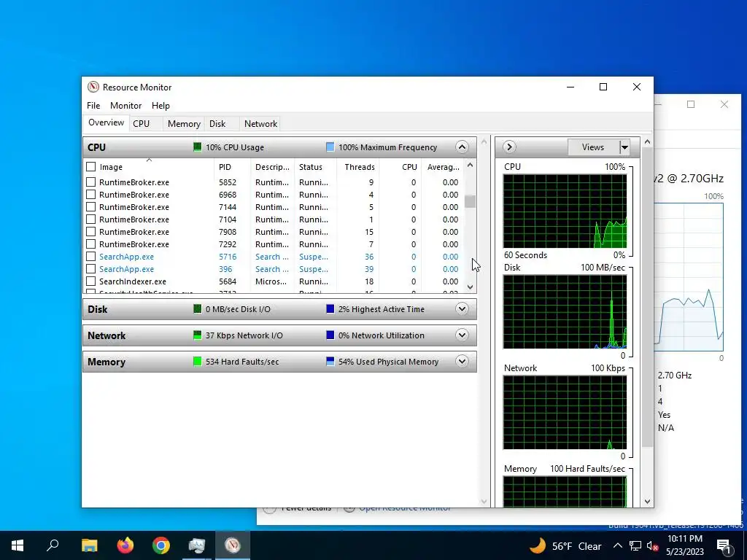747x560 pixels.
Task: Sort by Threads column header
Action: click(357, 167)
